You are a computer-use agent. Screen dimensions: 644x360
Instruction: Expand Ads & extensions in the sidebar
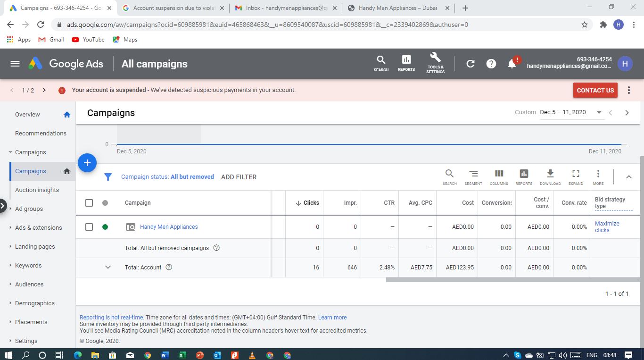[x=38, y=227]
